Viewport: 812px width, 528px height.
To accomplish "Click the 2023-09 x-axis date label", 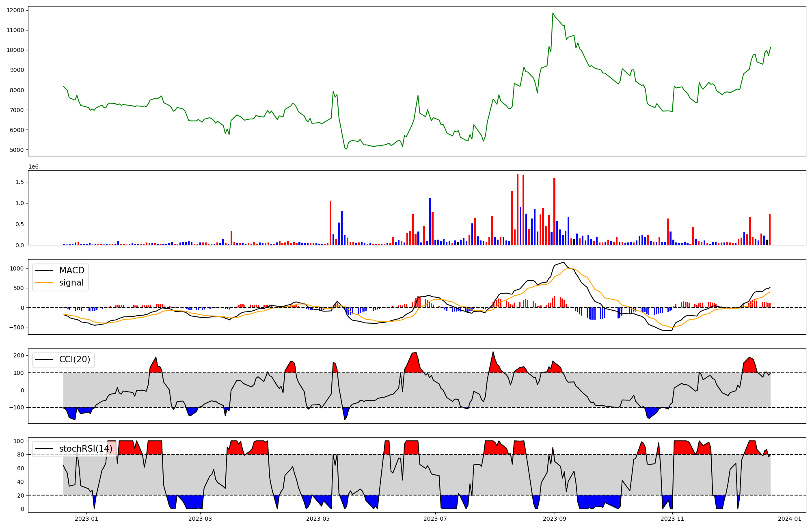I will pos(555,519).
